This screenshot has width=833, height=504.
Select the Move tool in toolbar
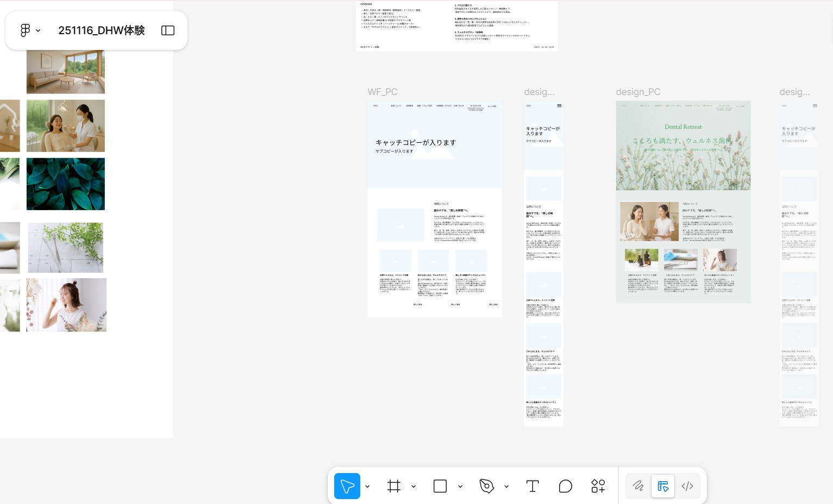point(347,486)
